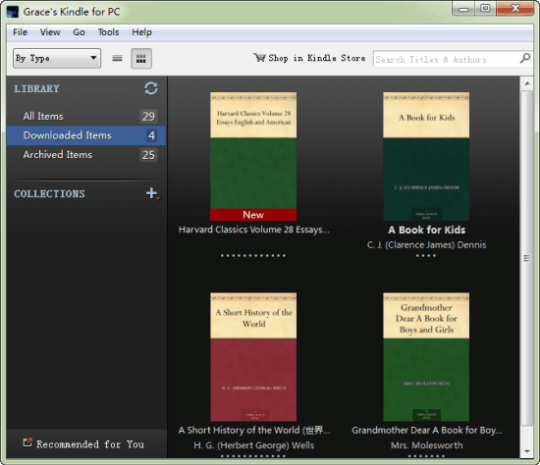Click author 'C. J. (Clarence James) Dennis'
Screen dimensions: 540x465
coord(427,245)
